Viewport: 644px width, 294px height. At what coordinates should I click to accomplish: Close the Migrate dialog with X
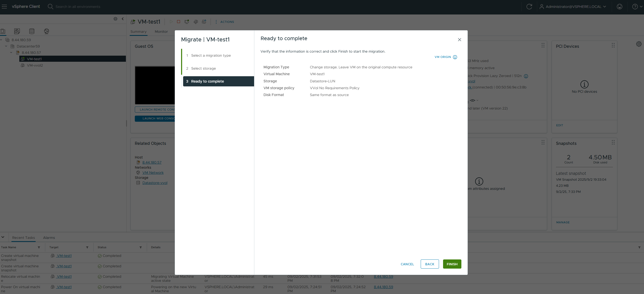(459, 40)
